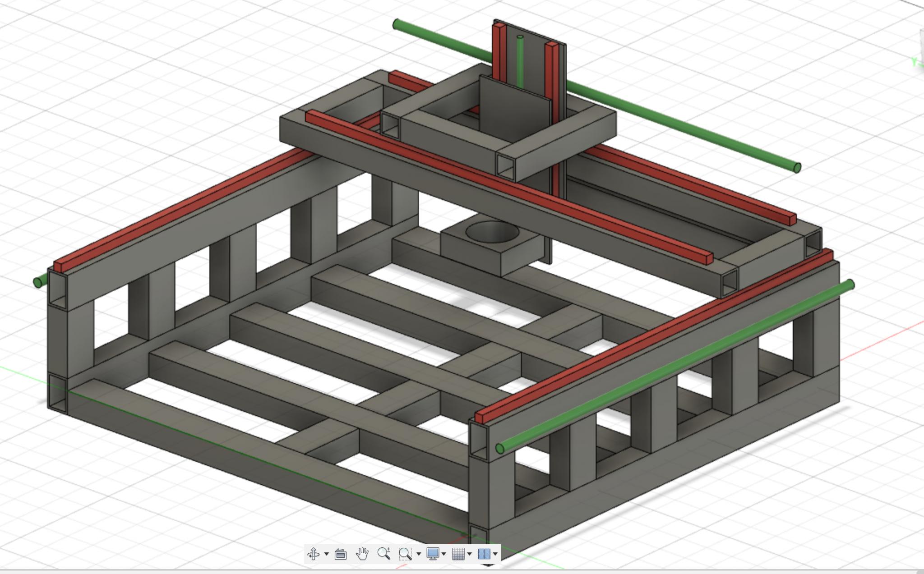This screenshot has height=574, width=924.
Task: Expand the Viewports dropdown arrow
Action: point(495,554)
